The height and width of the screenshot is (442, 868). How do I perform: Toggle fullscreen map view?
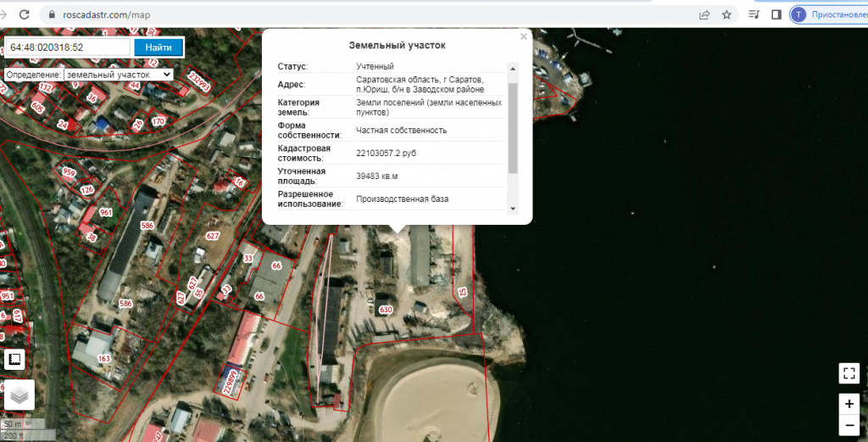[849, 372]
